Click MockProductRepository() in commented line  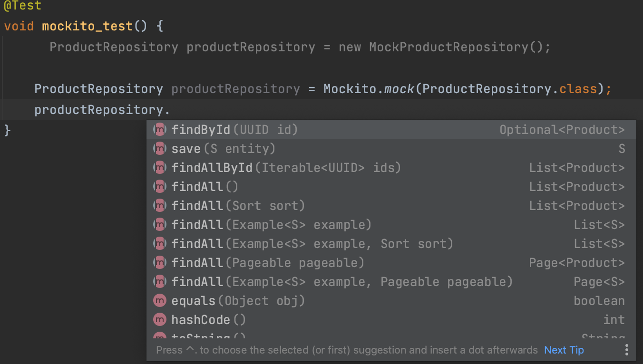[456, 47]
